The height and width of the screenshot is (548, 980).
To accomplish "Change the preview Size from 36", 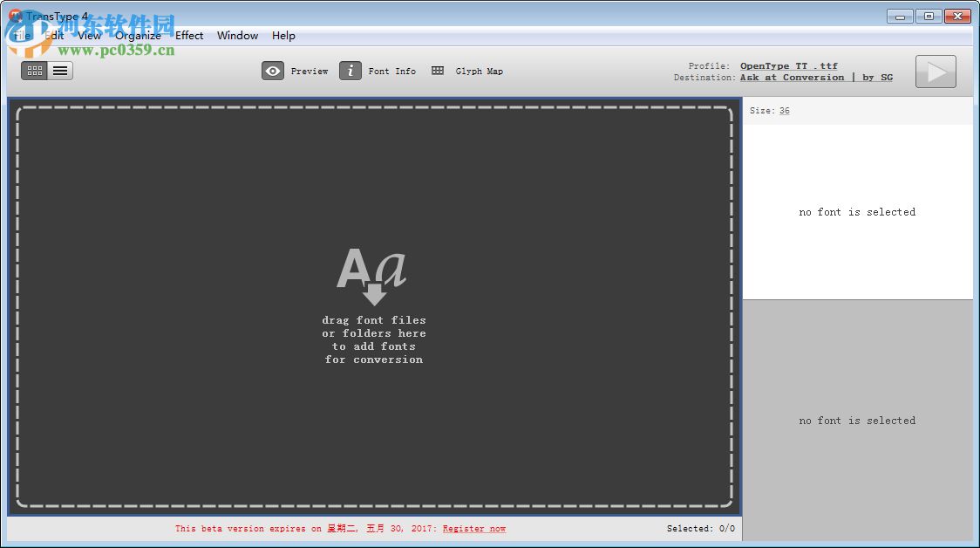I will pyautogui.click(x=784, y=110).
